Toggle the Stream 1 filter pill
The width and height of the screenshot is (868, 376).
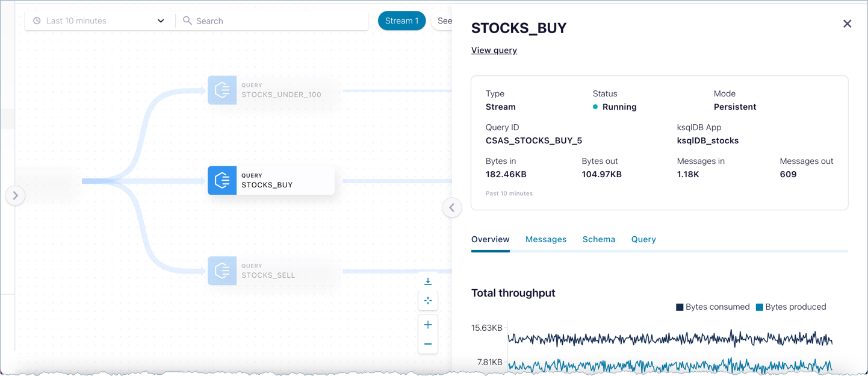click(401, 20)
